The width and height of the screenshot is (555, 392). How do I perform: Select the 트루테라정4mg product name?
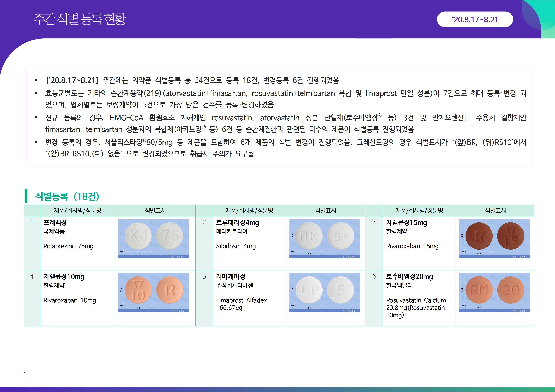[237, 222]
